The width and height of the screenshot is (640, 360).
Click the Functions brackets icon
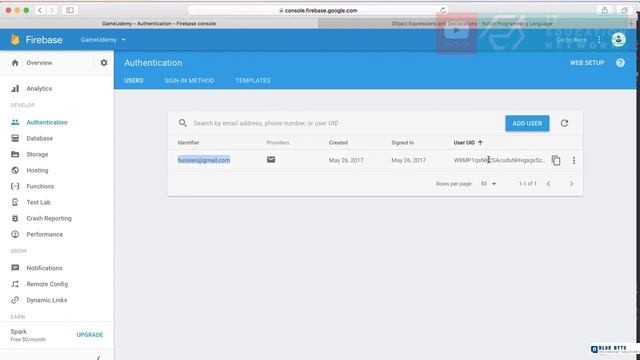(15, 186)
